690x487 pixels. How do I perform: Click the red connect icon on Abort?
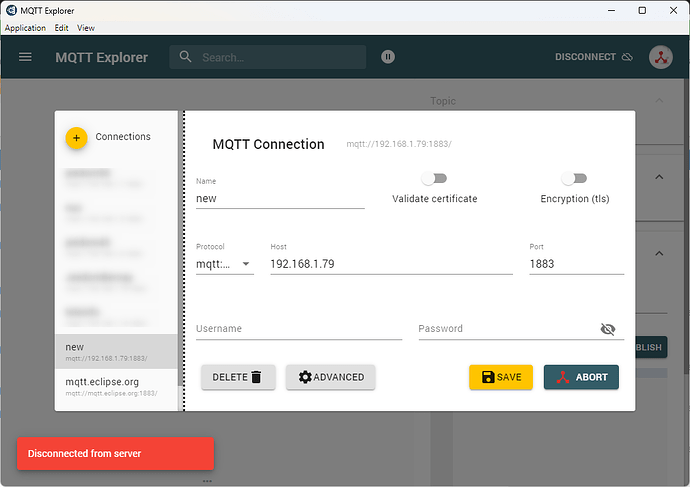click(x=563, y=377)
